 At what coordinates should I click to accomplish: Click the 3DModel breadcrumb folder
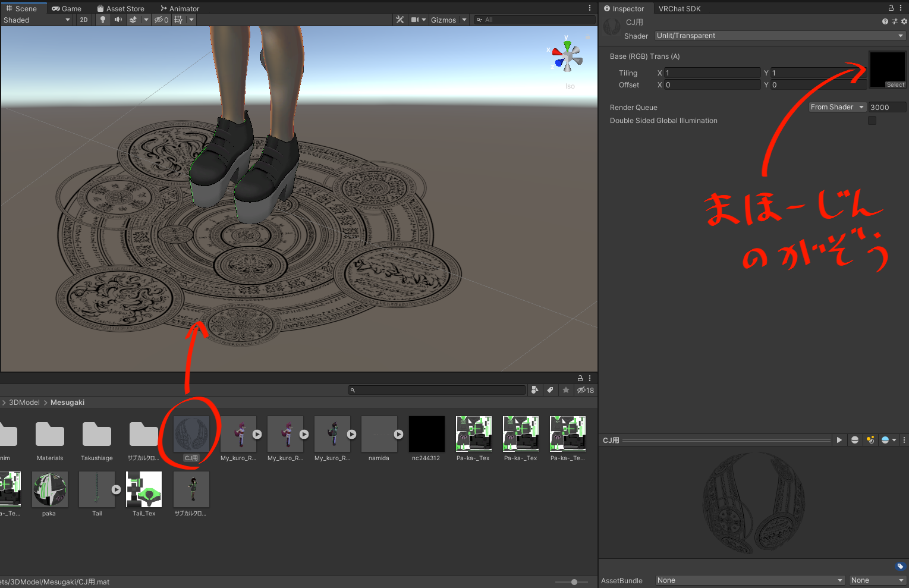point(24,403)
